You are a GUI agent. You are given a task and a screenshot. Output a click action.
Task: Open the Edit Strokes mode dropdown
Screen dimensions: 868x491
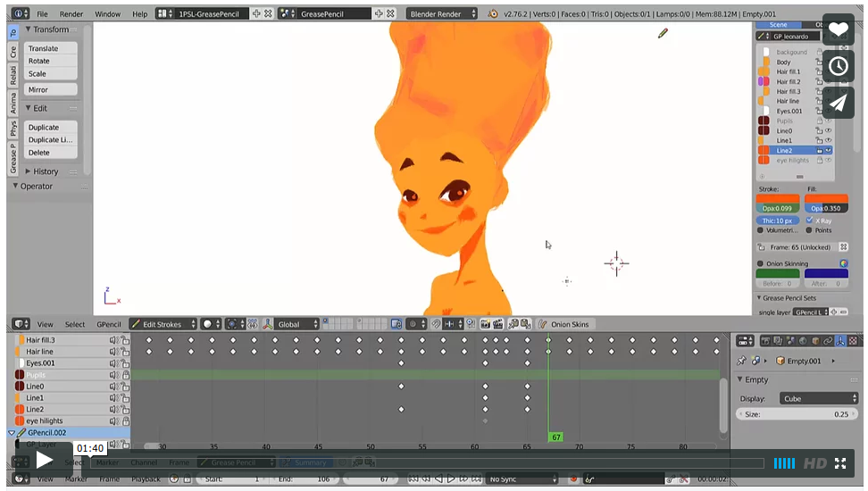tap(163, 324)
